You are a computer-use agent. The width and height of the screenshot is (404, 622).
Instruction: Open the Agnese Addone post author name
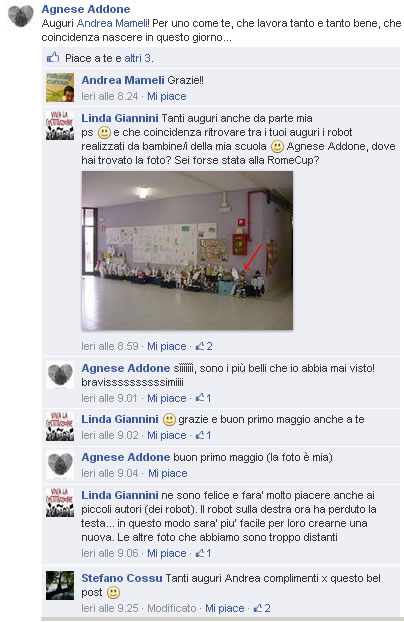pos(86,9)
